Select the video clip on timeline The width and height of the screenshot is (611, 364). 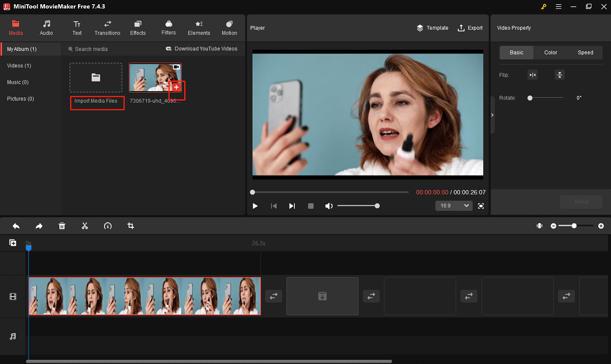click(x=145, y=296)
